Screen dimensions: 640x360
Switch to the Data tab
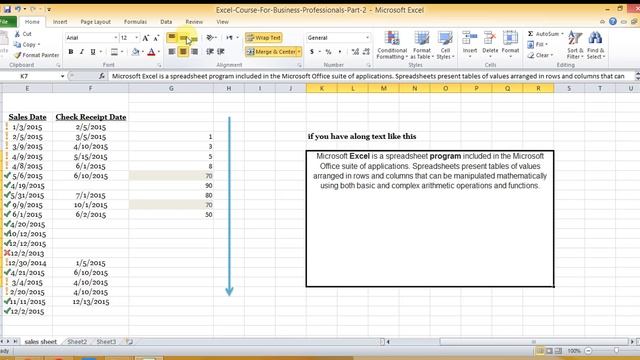point(166,22)
